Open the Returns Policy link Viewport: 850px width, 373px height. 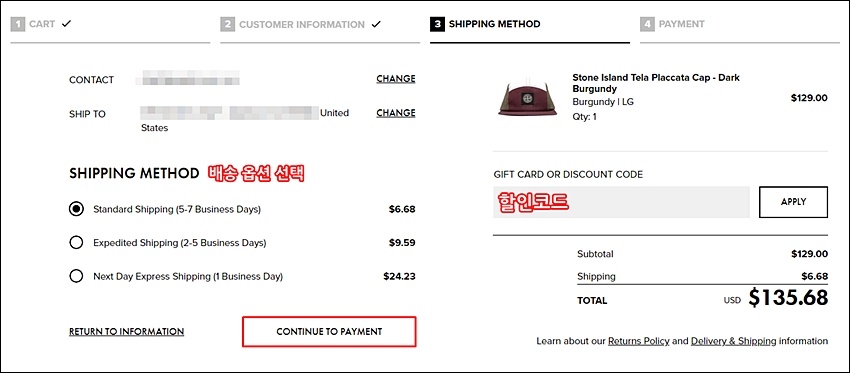pyautogui.click(x=639, y=342)
